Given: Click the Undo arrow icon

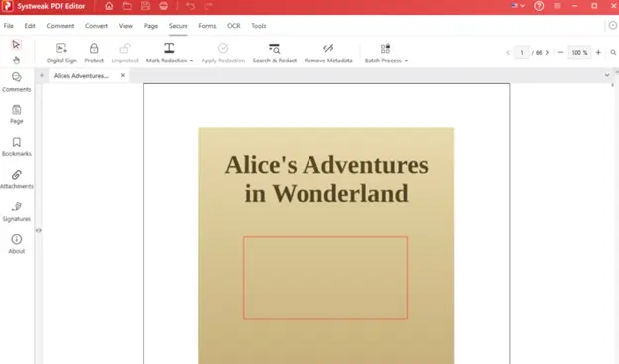Looking at the screenshot, I should click(x=190, y=6).
